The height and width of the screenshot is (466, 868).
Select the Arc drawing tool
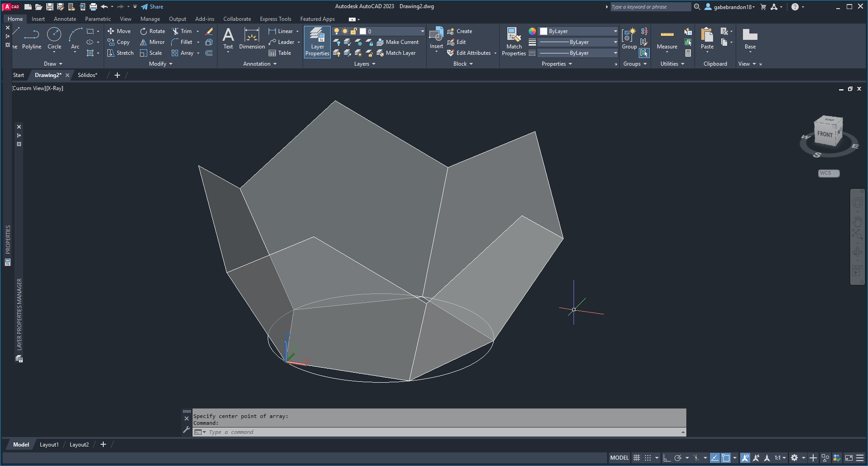point(75,39)
